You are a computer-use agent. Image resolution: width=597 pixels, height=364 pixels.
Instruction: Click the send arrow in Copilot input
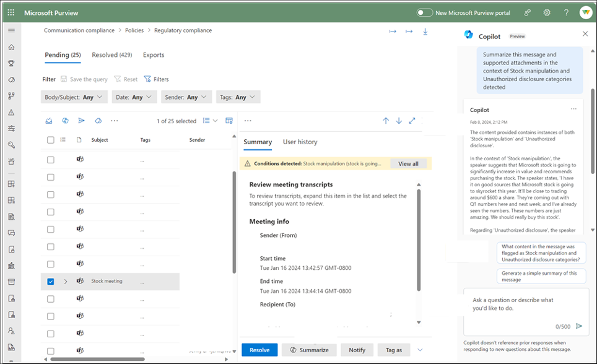[579, 326]
